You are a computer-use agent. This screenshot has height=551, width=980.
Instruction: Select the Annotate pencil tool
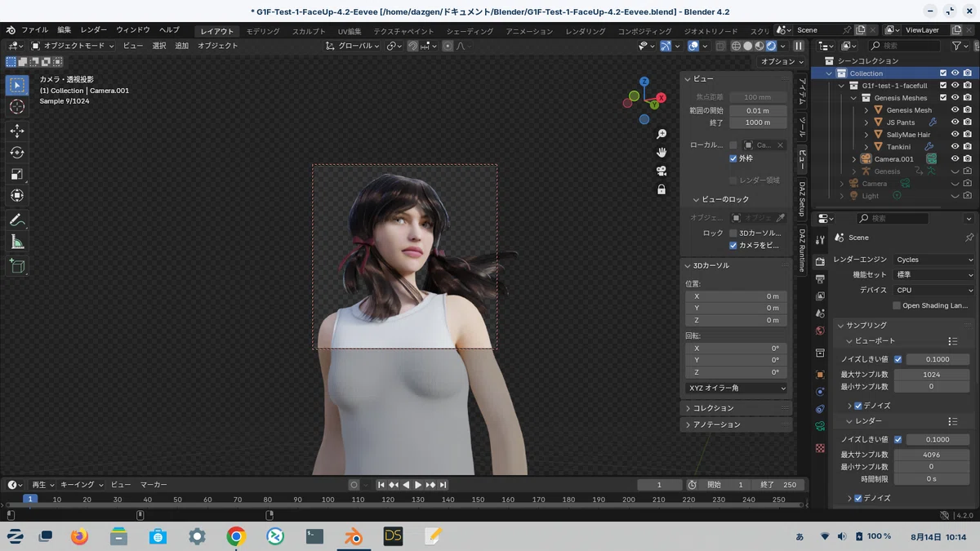pos(17,220)
